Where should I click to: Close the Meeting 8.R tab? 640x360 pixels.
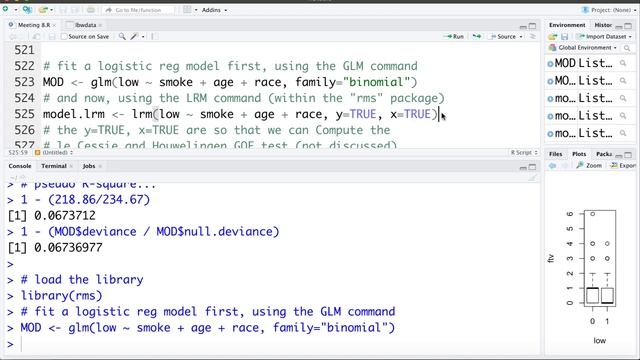[54, 25]
